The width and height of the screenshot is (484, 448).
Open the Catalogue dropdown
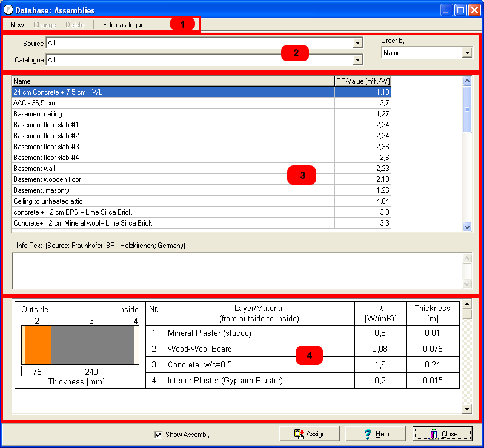click(357, 59)
